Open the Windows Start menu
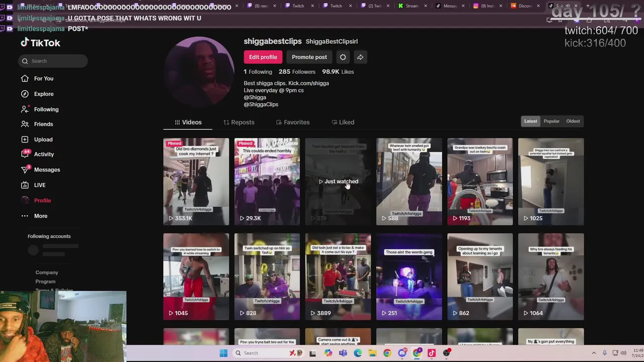The height and width of the screenshot is (362, 644). (223, 353)
